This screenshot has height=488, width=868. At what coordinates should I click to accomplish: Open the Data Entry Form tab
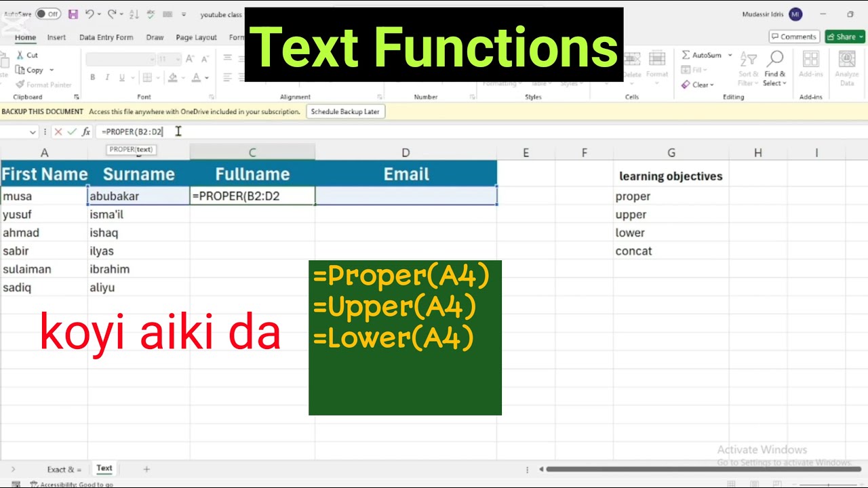(106, 37)
